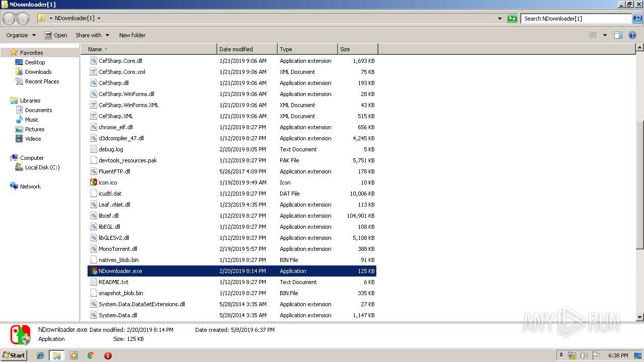This screenshot has width=644, height=362.
Task: Open the view options dropdown arrow
Action: (605, 35)
